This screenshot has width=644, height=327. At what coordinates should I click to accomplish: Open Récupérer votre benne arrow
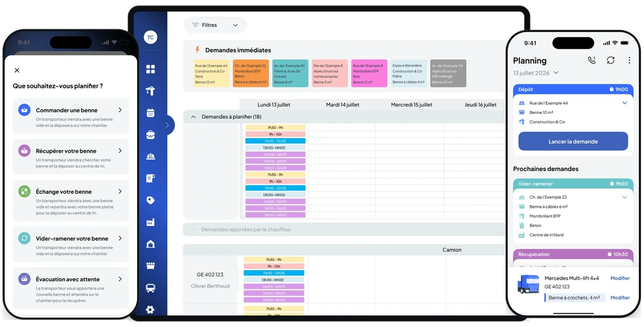point(120,151)
